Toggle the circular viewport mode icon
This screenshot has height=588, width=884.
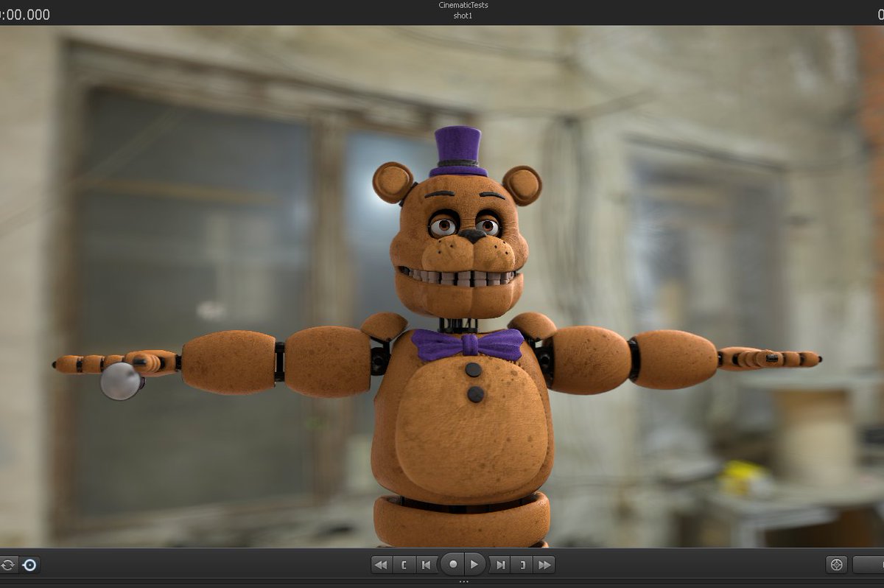tap(29, 565)
